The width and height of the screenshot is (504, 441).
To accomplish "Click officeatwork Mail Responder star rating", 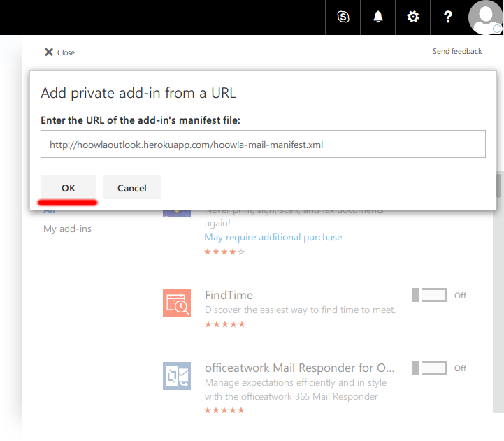I will coord(224,410).
